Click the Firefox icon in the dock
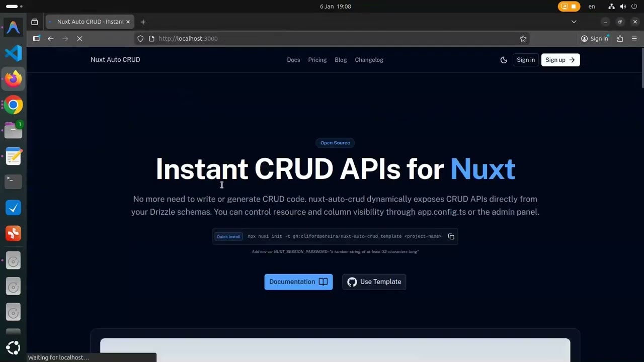Image resolution: width=644 pixels, height=362 pixels. coord(14,79)
